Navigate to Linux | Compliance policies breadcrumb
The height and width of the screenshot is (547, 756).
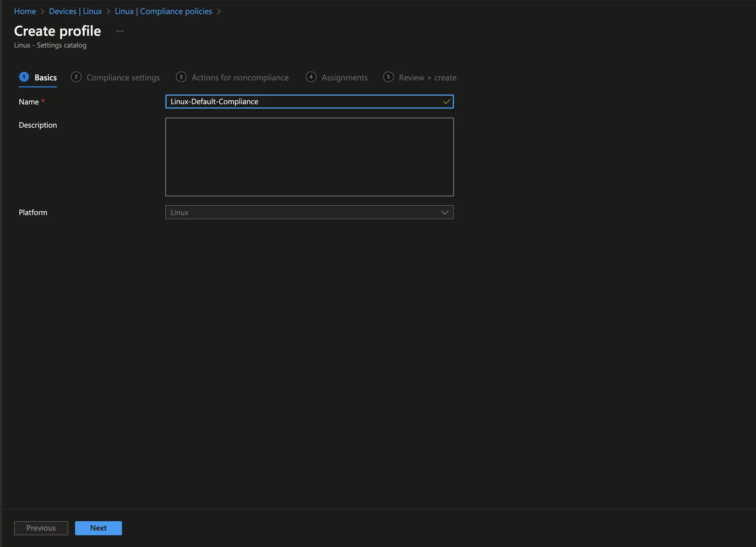click(163, 11)
